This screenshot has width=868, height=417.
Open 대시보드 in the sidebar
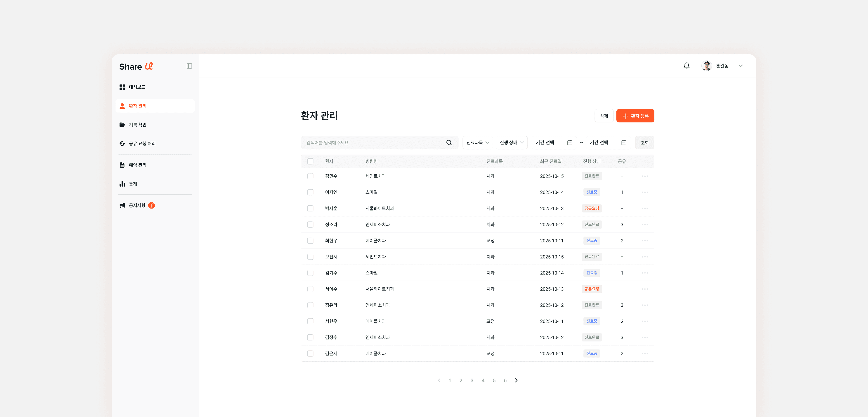coord(137,87)
